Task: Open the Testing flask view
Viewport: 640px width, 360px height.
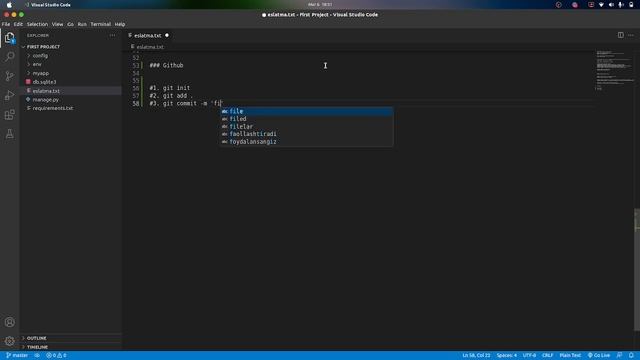Action: coord(9,134)
